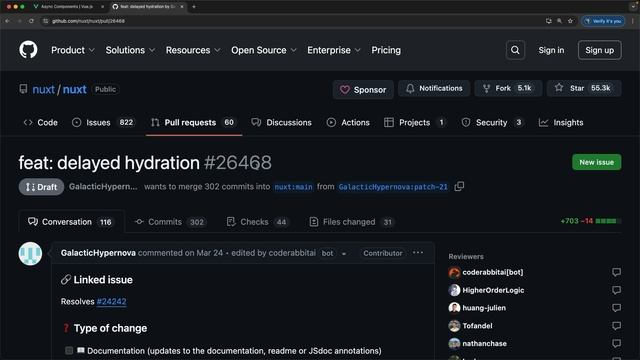
Task: Open the Pricing page
Action: tap(386, 50)
